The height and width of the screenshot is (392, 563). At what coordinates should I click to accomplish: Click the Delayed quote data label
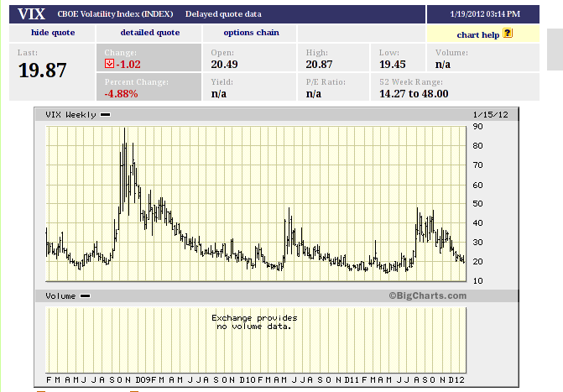(x=223, y=14)
